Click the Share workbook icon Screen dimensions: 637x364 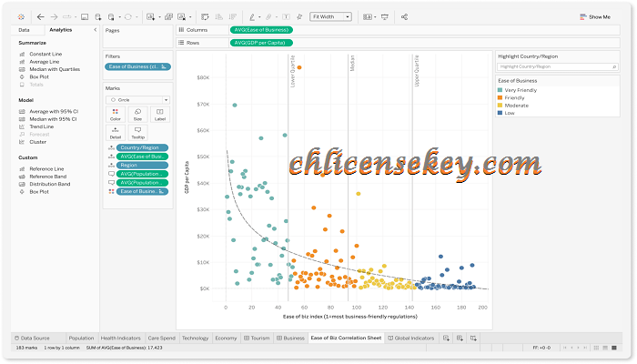tap(404, 17)
